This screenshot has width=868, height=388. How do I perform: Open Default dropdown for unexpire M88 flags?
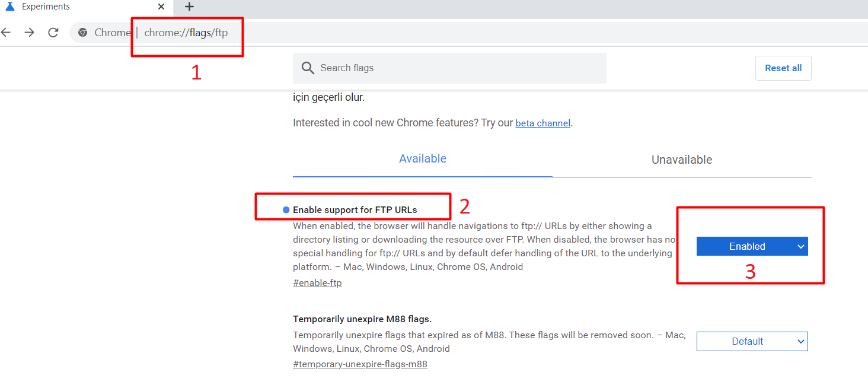(x=752, y=341)
